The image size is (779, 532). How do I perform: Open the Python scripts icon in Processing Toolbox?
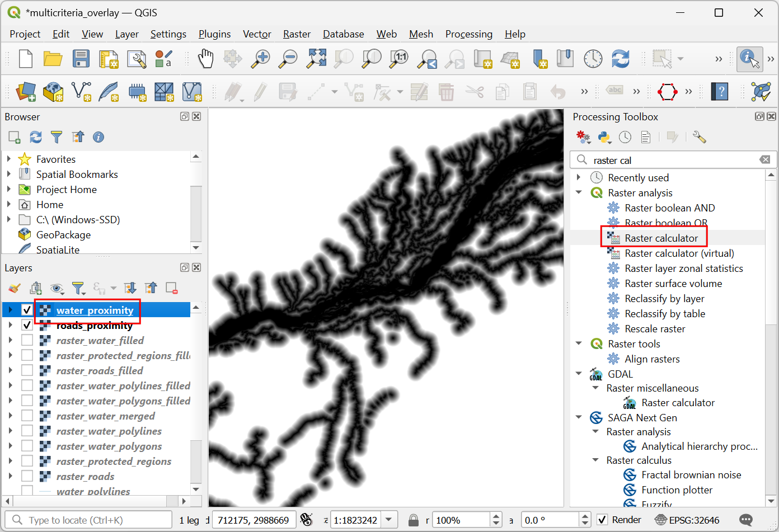click(x=604, y=137)
